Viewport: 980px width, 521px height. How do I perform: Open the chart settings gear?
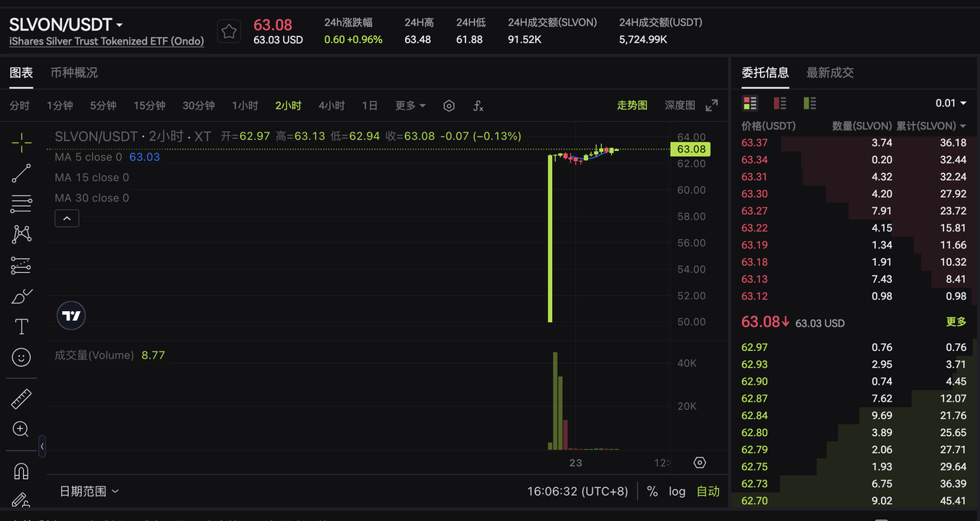coord(449,106)
